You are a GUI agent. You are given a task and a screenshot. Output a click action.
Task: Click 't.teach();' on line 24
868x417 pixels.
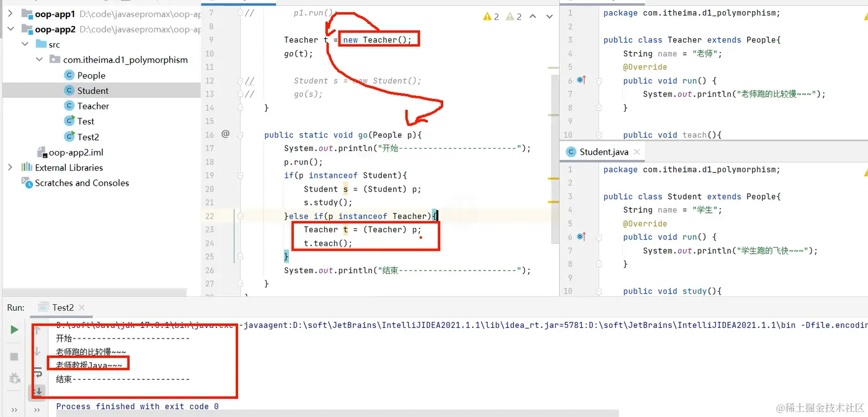point(328,243)
